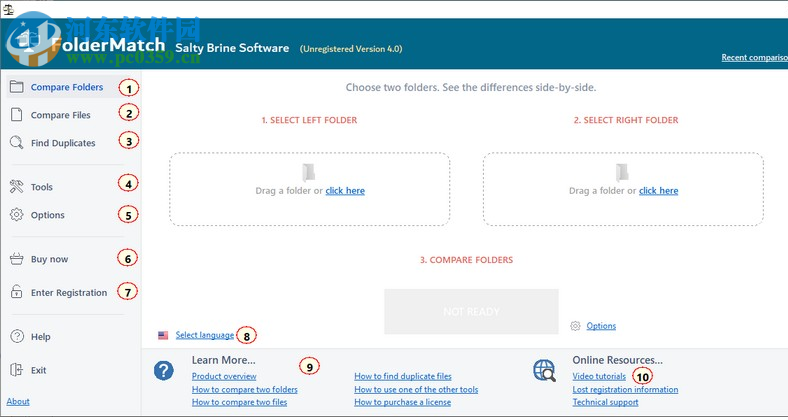The height and width of the screenshot is (420, 788).
Task: Open the Help item
Action: point(40,337)
